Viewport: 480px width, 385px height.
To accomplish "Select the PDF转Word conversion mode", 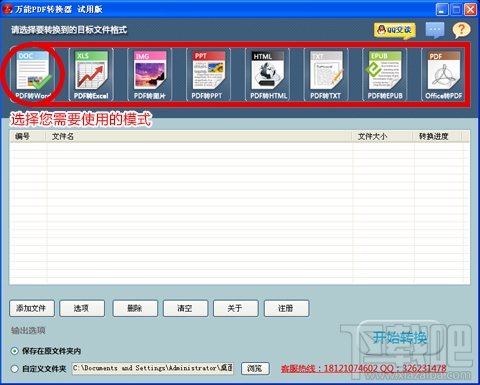I will pyautogui.click(x=33, y=74).
